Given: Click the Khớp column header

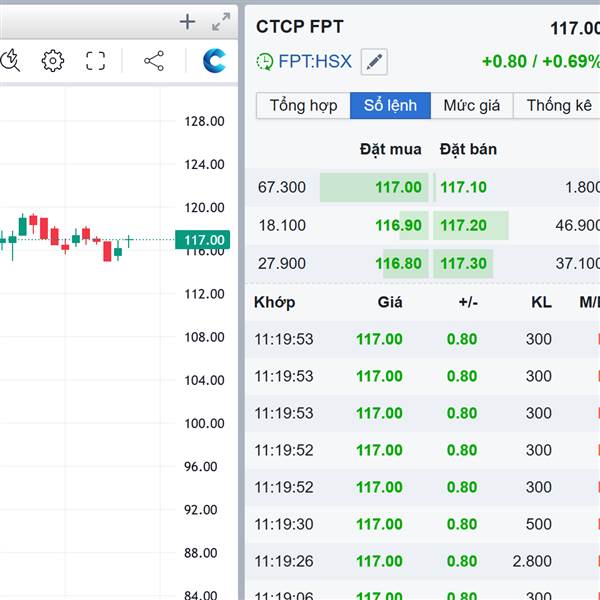Looking at the screenshot, I should tap(275, 302).
